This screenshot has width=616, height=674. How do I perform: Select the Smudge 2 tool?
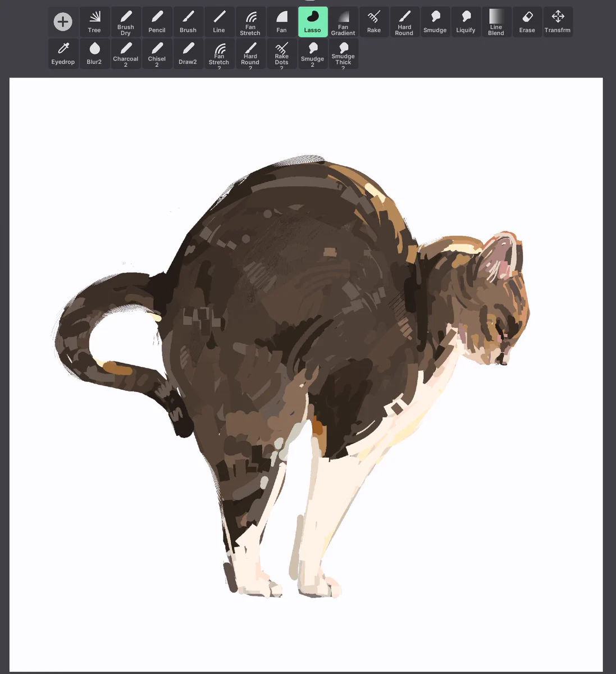click(313, 54)
